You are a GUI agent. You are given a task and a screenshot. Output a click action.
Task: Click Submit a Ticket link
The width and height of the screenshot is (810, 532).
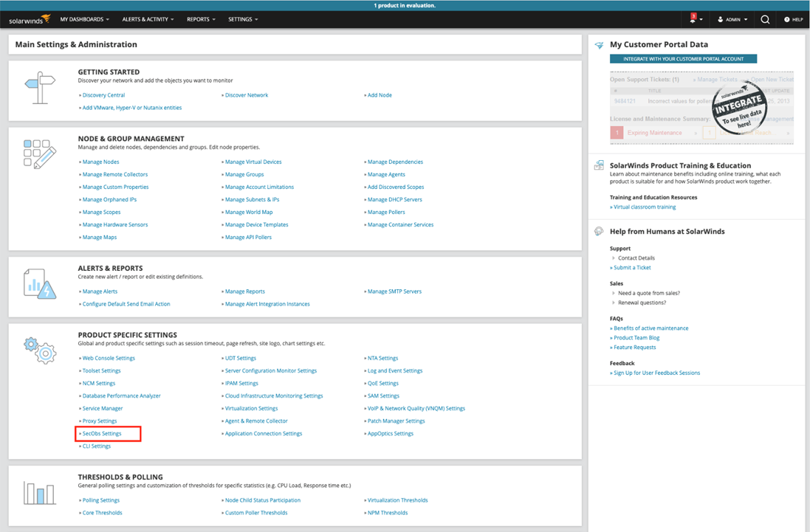[632, 268]
